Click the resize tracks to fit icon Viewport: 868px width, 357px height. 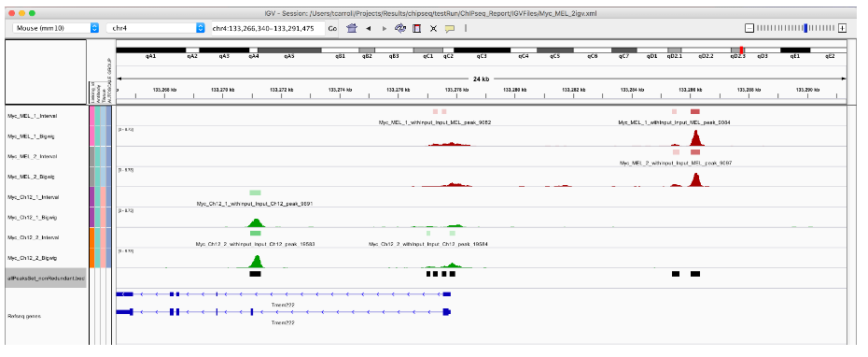433,28
